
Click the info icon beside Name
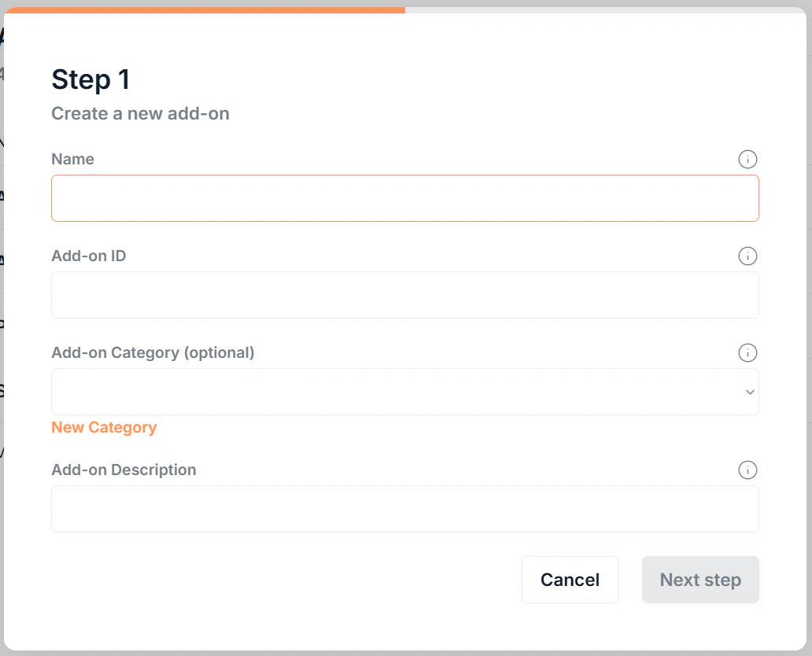[x=747, y=159]
